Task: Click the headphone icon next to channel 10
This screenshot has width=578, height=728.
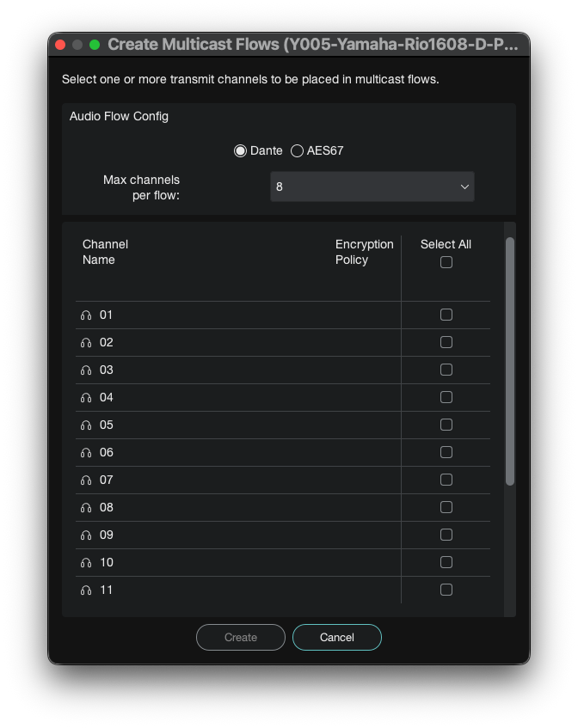Action: 86,563
